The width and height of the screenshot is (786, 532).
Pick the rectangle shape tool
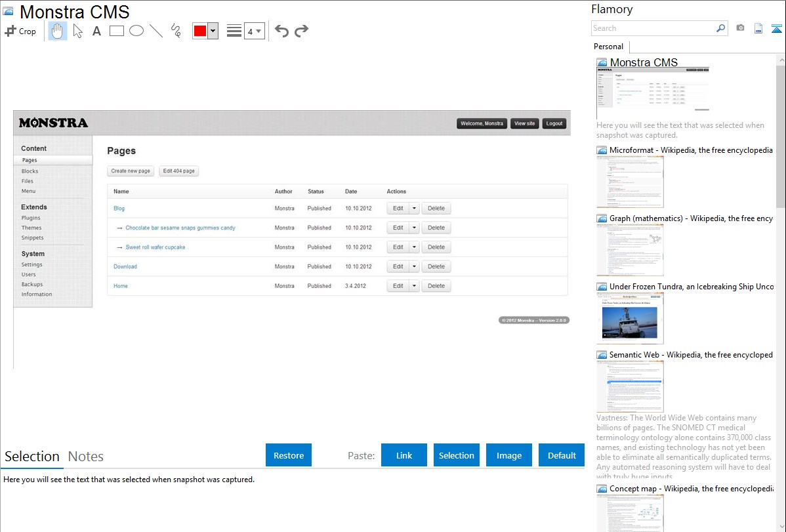[x=117, y=31]
